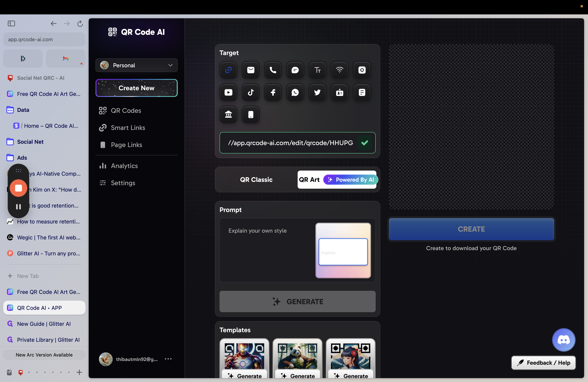Open the Gmail pinned tab
588x382 pixels.
click(66, 59)
